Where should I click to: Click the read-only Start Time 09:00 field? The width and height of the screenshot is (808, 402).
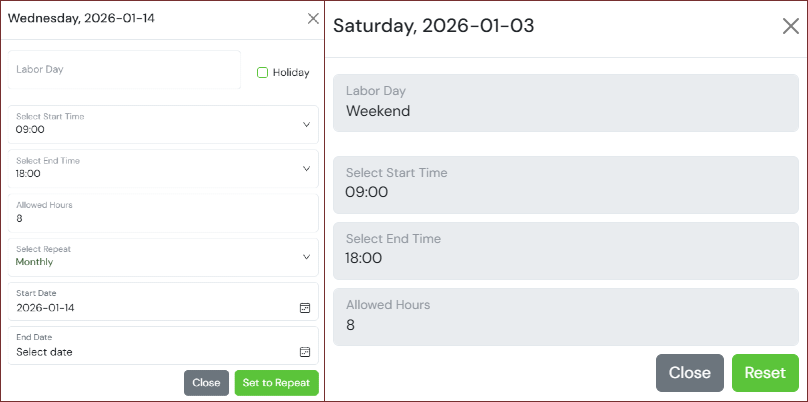coord(565,183)
